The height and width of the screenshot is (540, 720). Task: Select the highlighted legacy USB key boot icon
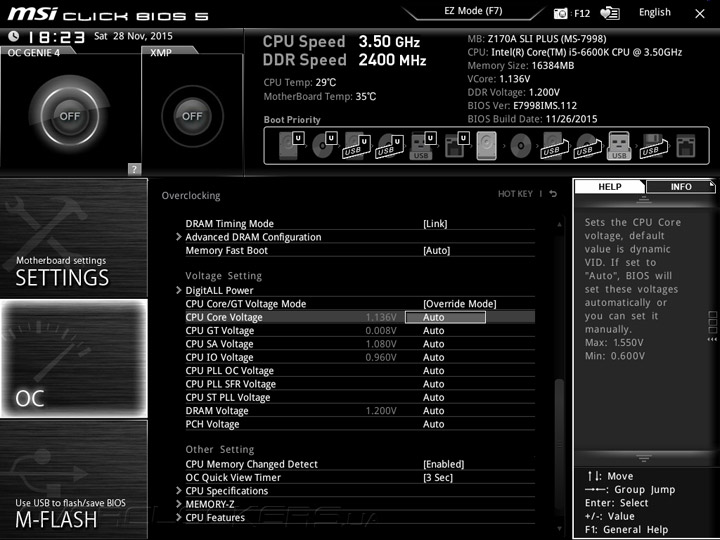click(x=619, y=146)
